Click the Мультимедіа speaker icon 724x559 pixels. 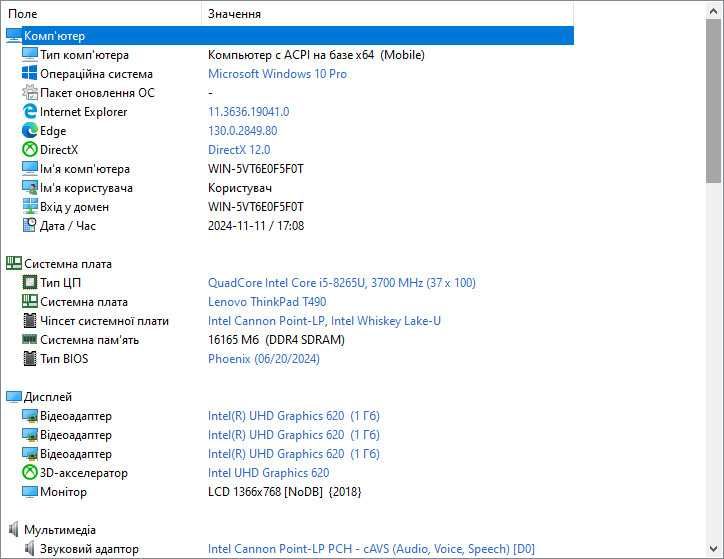[14, 529]
